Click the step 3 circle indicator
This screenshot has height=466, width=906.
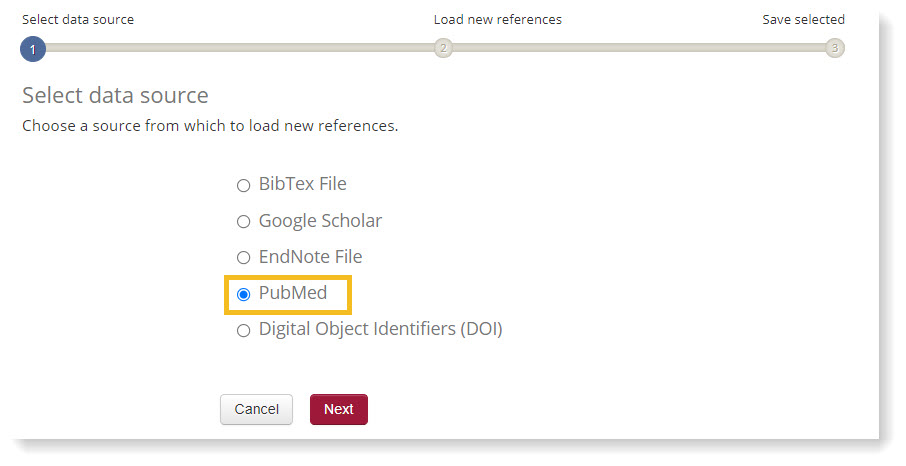point(835,48)
